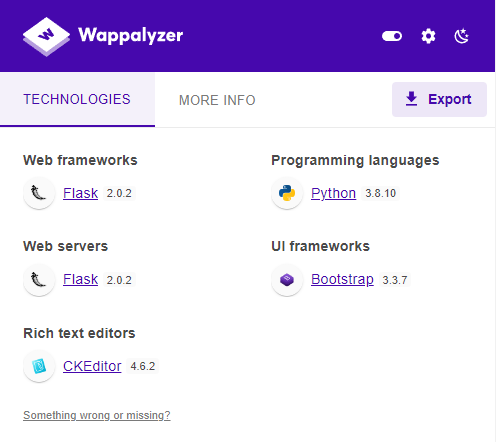
Task: Select the TECHNOLOGIES tab
Action: click(77, 100)
